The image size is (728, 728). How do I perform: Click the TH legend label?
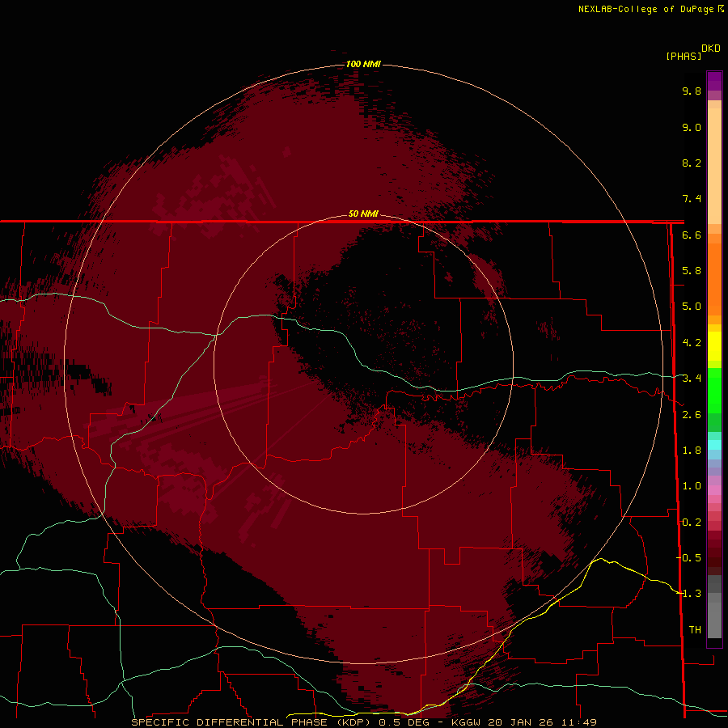point(695,630)
